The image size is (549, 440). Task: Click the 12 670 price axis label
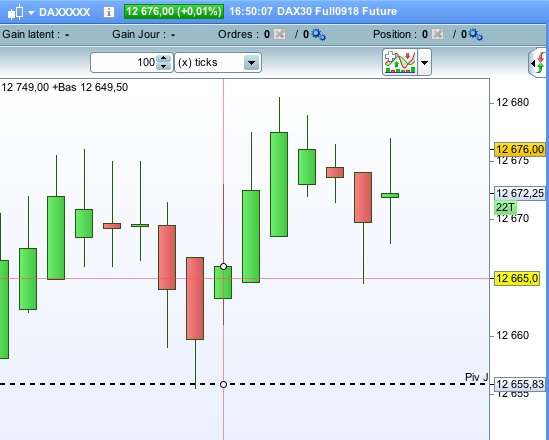coord(513,219)
